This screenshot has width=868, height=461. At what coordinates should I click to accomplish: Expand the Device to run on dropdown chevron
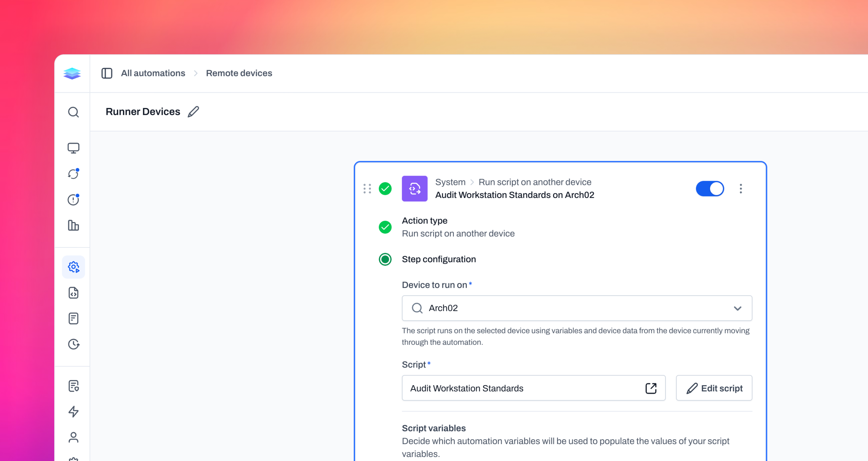(737, 308)
